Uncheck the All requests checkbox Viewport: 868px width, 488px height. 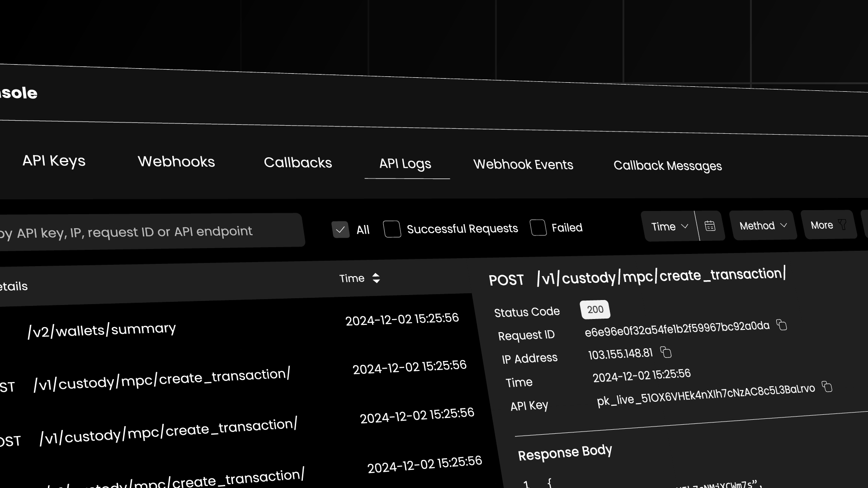tap(340, 230)
